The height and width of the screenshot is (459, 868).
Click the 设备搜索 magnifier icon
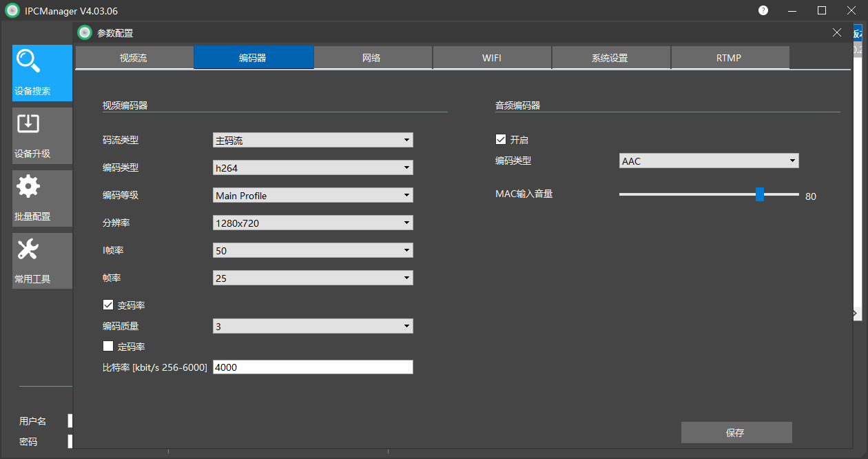point(28,61)
